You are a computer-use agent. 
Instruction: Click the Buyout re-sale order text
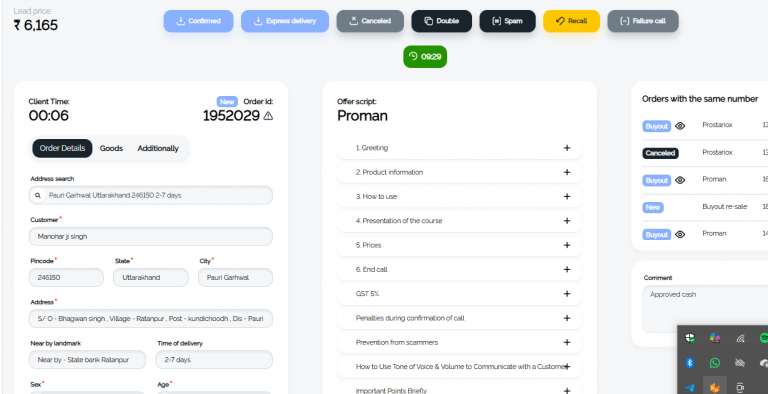724,207
